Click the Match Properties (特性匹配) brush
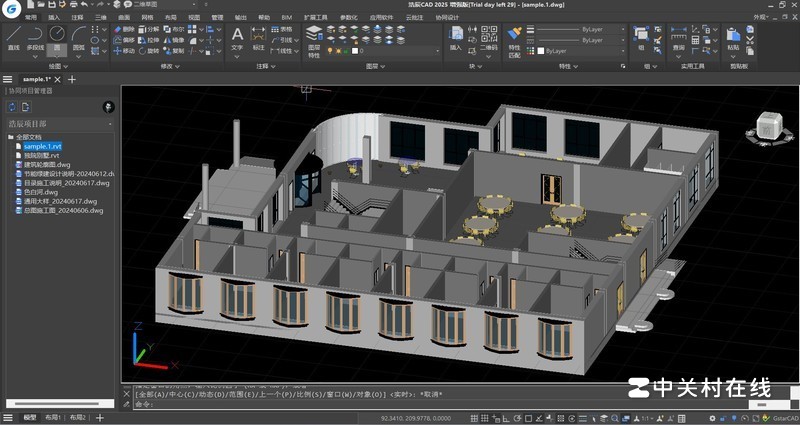The width and height of the screenshot is (800, 425). pyautogui.click(x=515, y=37)
